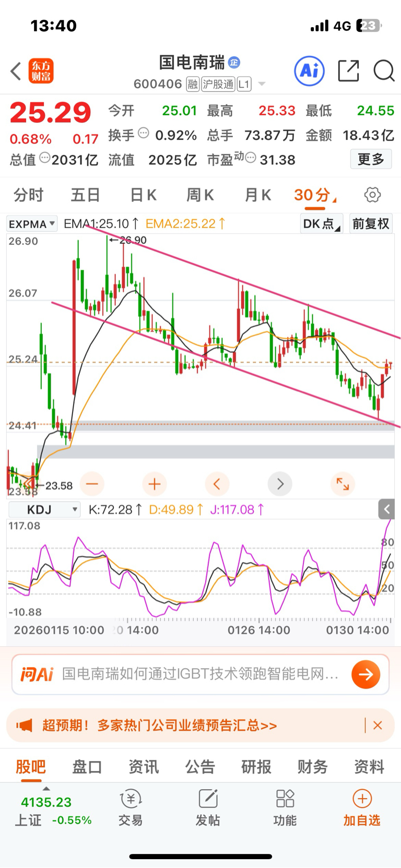Tap the L1 level tag

point(244,84)
